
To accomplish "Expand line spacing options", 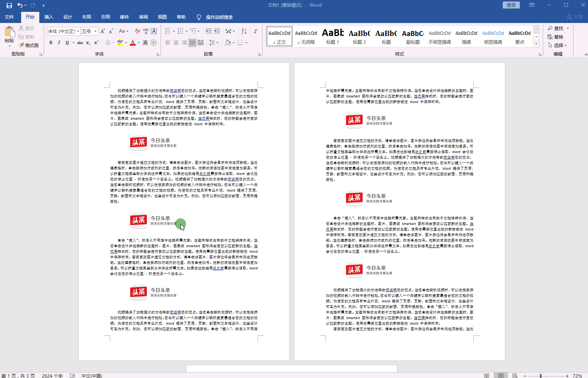I will tap(214, 43).
